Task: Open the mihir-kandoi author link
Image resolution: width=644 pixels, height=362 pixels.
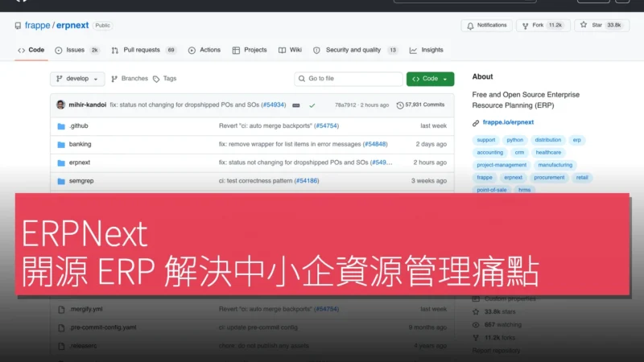Action: point(88,105)
